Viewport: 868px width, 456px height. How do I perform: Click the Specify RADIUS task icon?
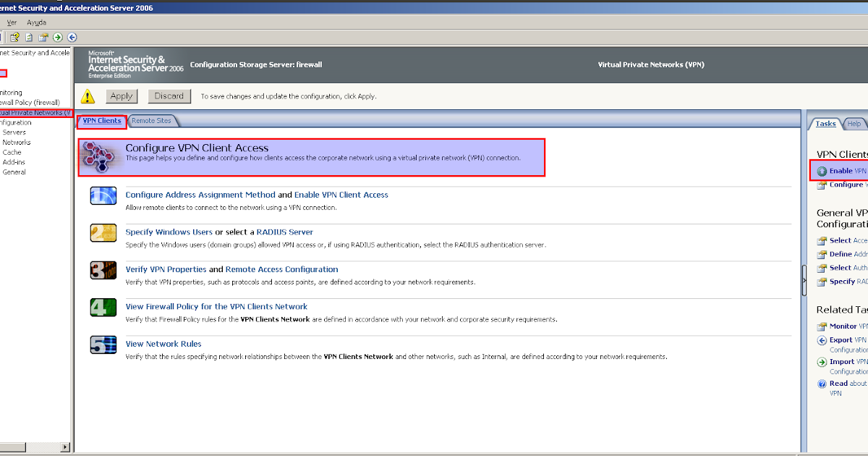[822, 282]
